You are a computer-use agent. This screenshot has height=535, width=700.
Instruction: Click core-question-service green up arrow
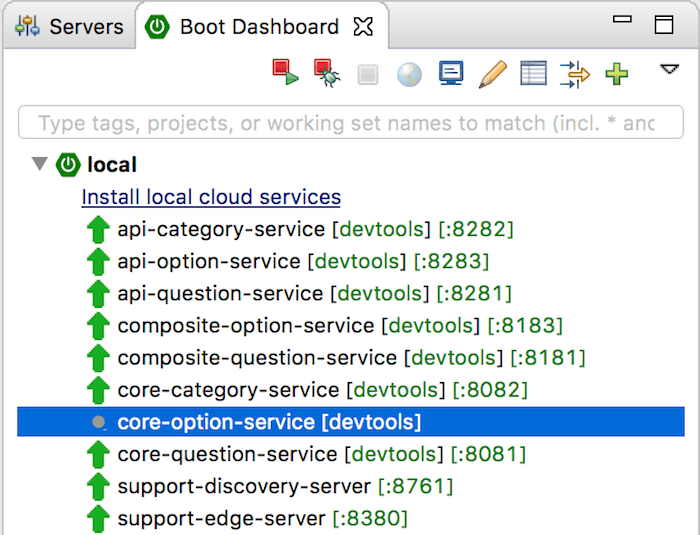(x=98, y=454)
